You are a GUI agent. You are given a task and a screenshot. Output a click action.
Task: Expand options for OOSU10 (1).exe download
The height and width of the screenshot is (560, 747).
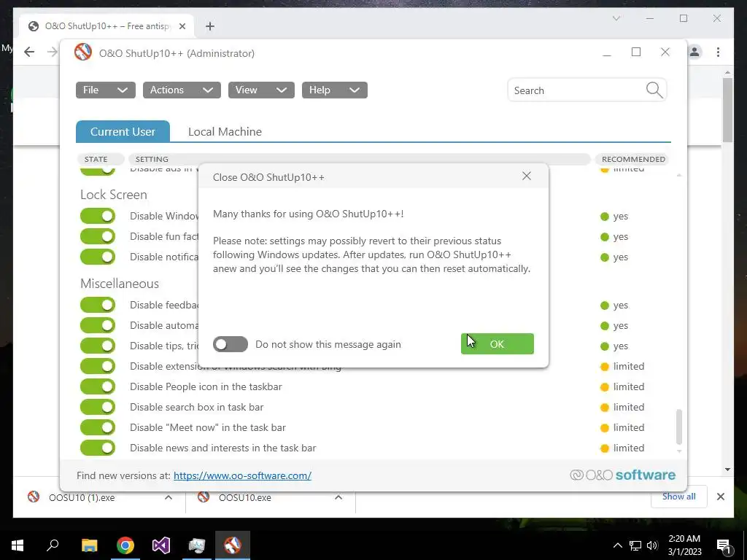[169, 497]
